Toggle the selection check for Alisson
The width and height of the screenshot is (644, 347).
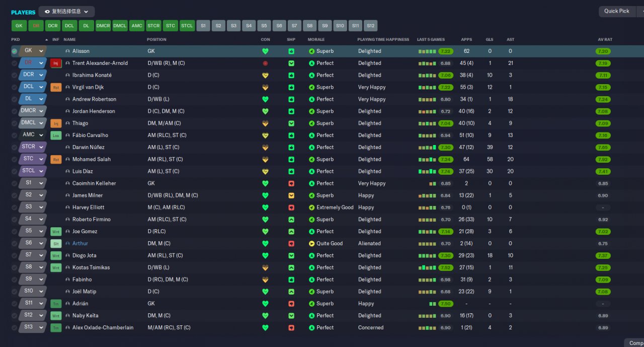(x=14, y=51)
